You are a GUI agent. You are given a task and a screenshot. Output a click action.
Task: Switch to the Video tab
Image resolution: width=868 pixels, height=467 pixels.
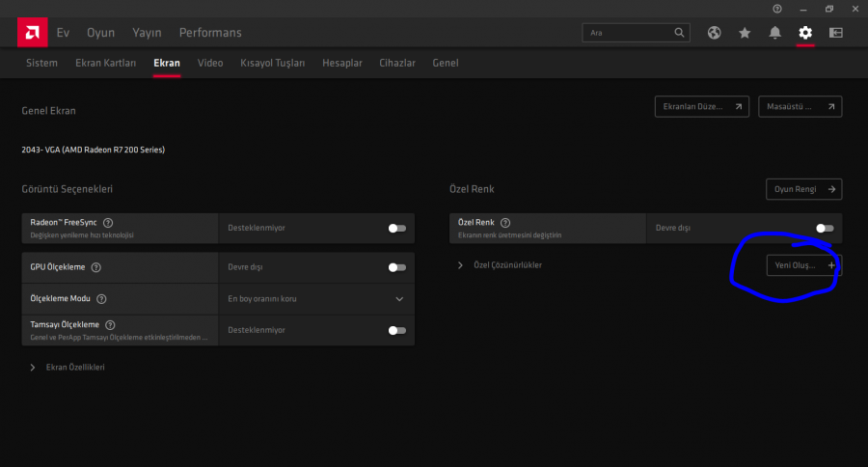[210, 63]
